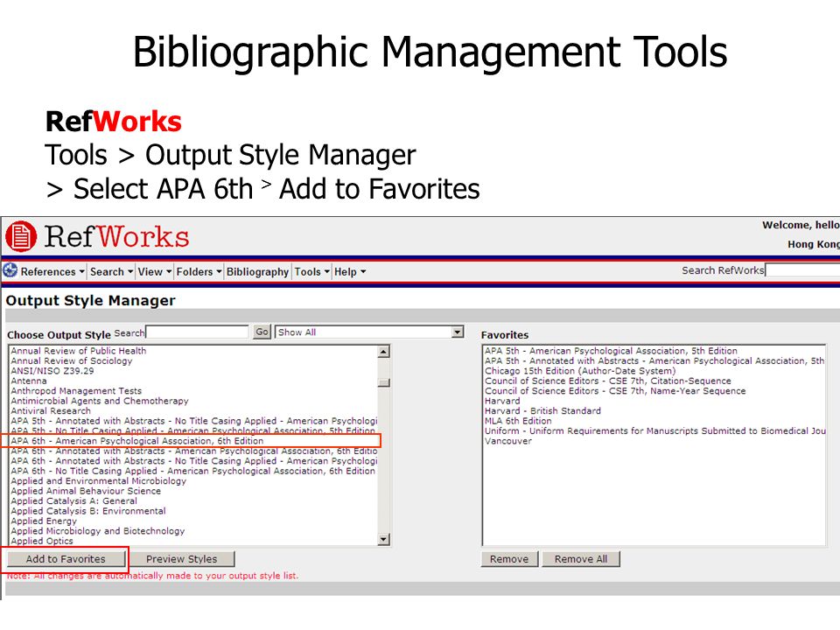Select APA 5th No Title Casing Applied style
The height and width of the screenshot is (630, 840).
pyautogui.click(x=192, y=430)
